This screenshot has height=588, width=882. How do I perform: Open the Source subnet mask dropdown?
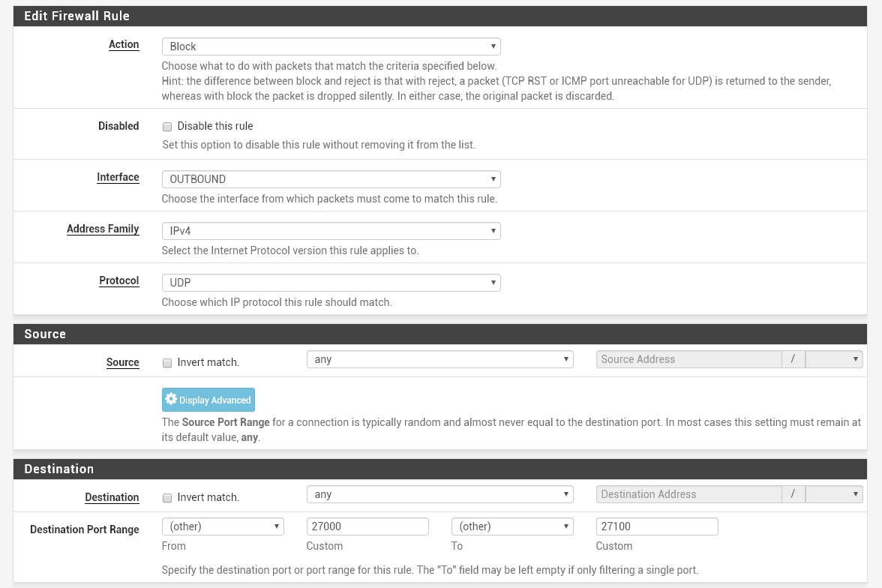point(834,359)
